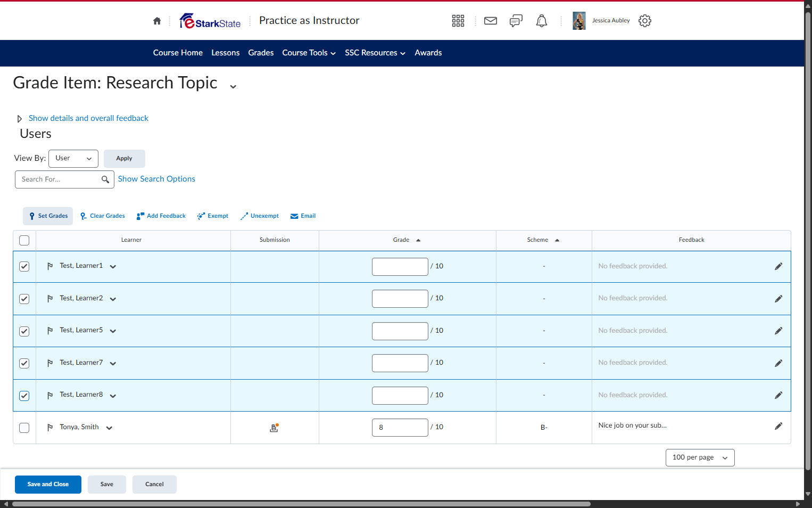Screen dimensions: 812x508
Task: Edit feedback pencil for Test, Learner8
Action: tap(778, 395)
